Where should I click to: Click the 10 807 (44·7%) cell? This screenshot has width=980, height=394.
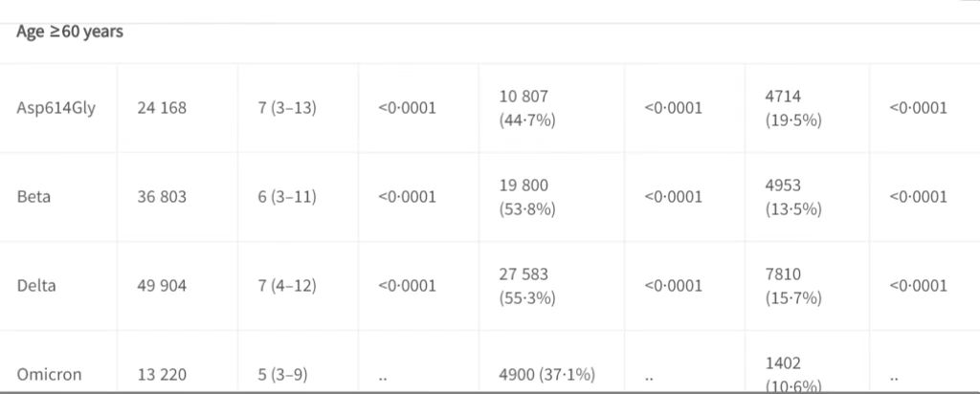[x=527, y=108]
